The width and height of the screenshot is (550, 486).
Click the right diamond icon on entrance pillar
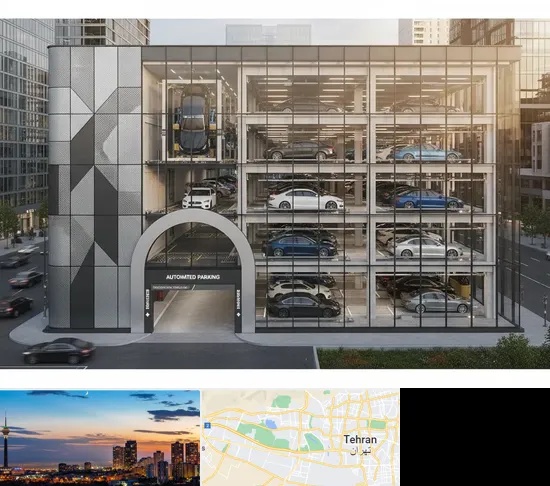click(239, 315)
